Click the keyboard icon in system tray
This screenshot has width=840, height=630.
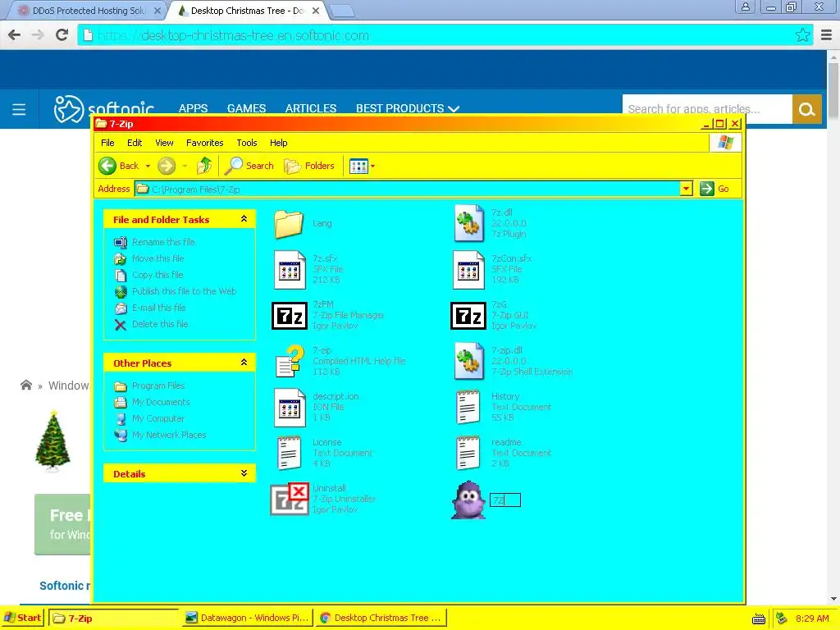point(759,619)
